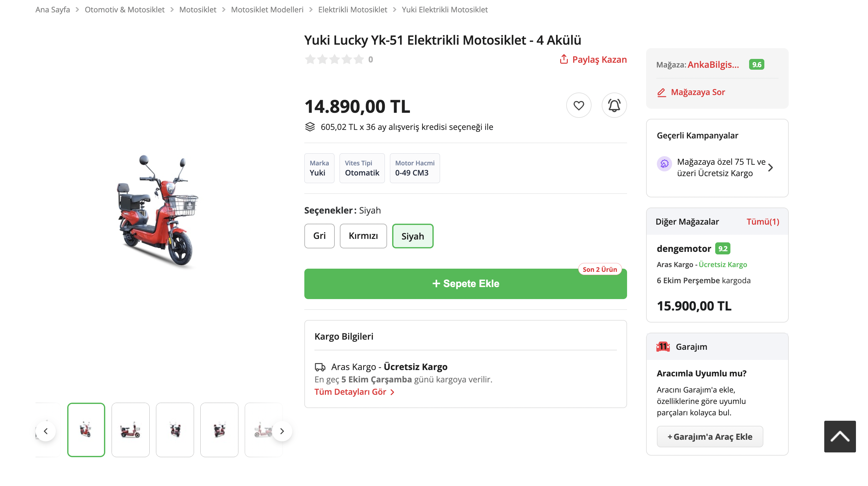This screenshot has height=486, width=868.
Task: Rate the product by clicking a star
Action: coord(334,59)
